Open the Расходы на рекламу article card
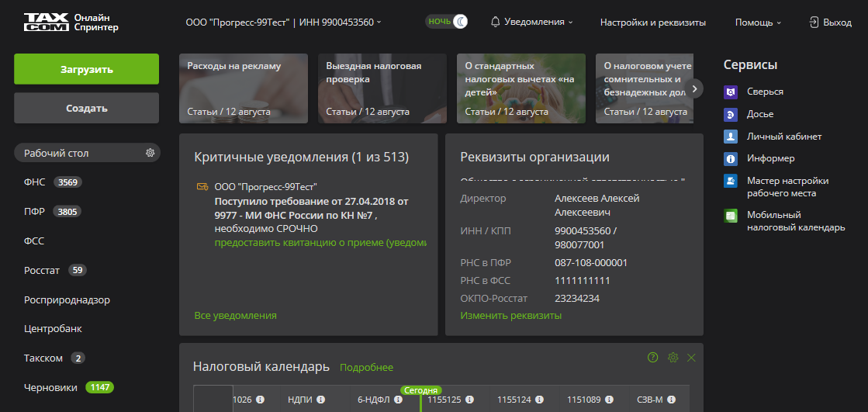The width and height of the screenshot is (868, 412). 244,88
